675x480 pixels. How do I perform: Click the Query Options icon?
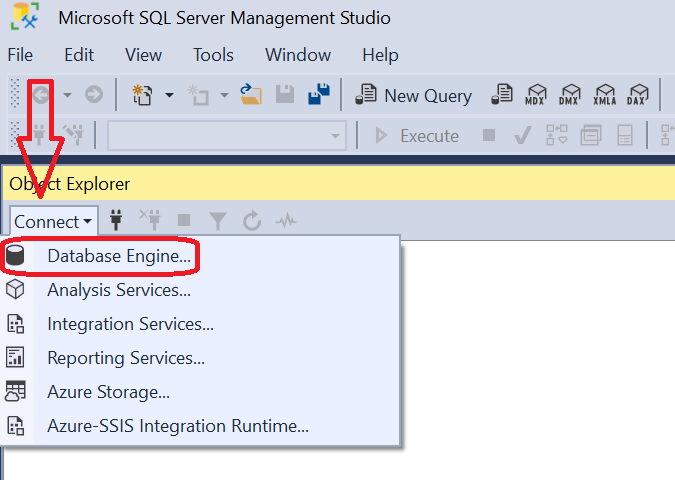click(x=591, y=135)
